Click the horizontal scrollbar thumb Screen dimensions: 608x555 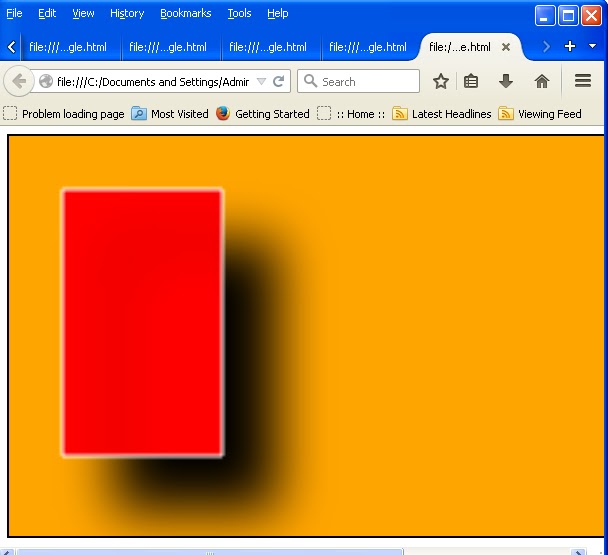[210, 552]
